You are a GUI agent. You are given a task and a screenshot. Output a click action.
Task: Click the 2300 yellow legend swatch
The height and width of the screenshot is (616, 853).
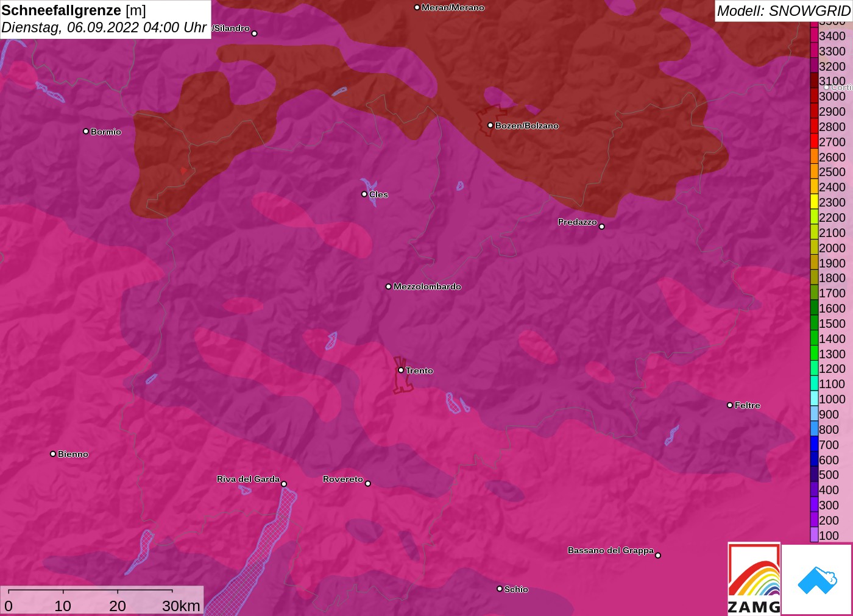tap(814, 202)
